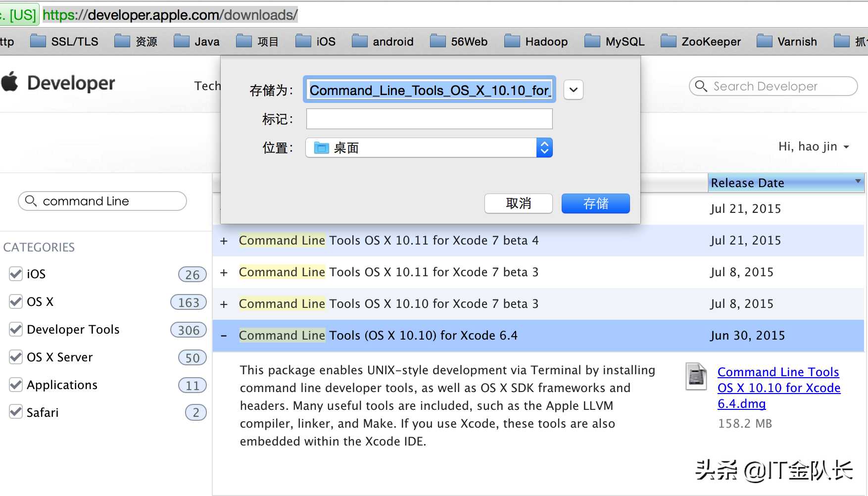This screenshot has width=868, height=496.
Task: Expand Command Line Tools 10.10 Xcode 7 beta 3
Action: [224, 304]
